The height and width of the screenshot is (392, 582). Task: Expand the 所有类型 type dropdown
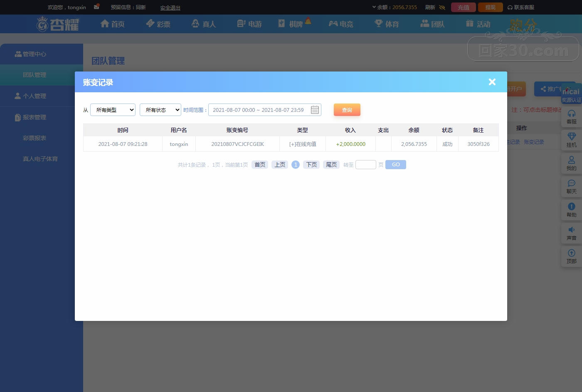[x=113, y=110]
